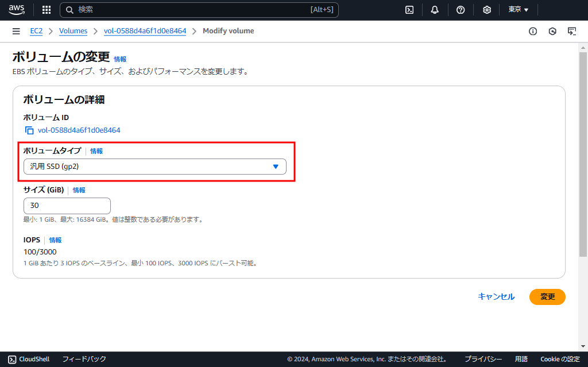
Task: Click the IOPS value 100/3000
Action: 40,252
